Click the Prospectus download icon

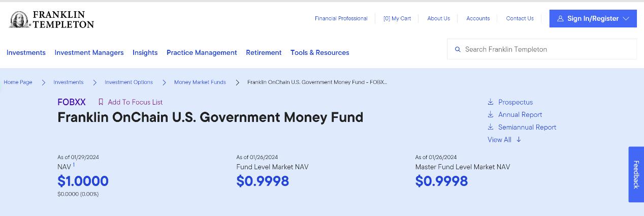coord(491,102)
